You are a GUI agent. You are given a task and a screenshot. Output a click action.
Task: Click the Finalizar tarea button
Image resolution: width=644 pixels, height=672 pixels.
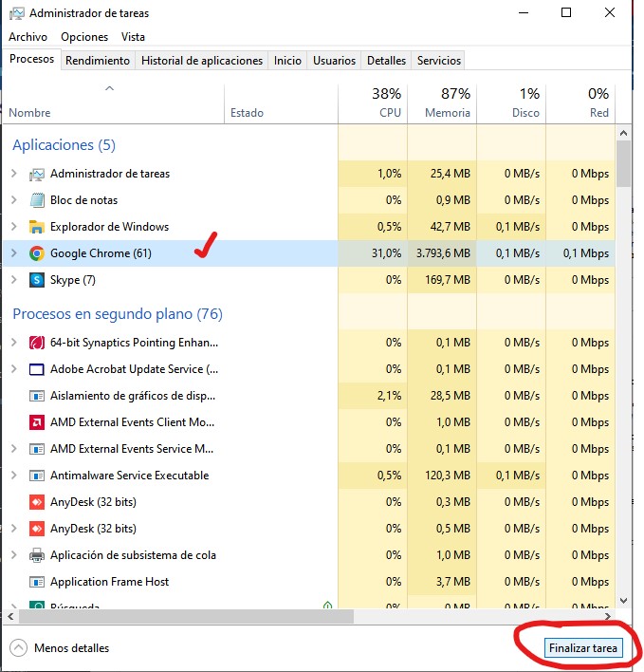pos(583,648)
